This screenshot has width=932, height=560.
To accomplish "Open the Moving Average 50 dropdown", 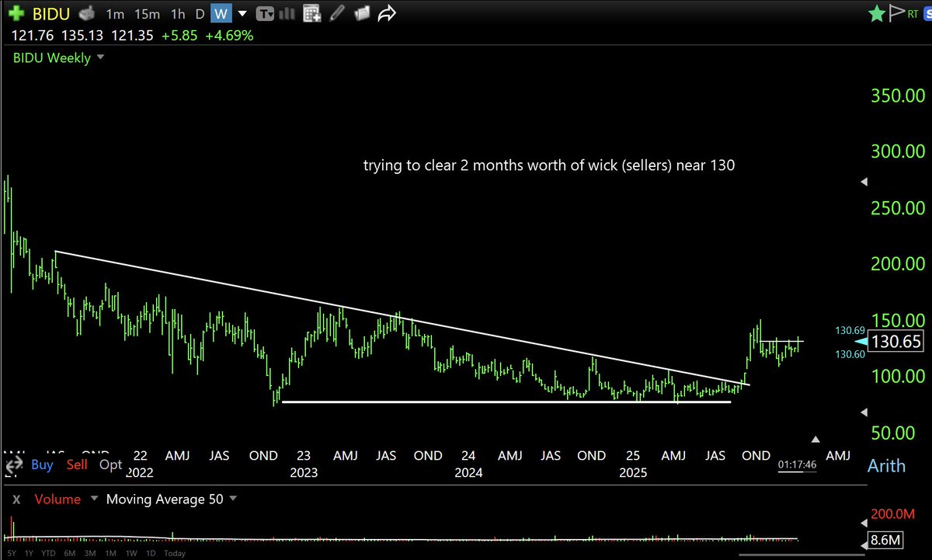I will tap(232, 499).
